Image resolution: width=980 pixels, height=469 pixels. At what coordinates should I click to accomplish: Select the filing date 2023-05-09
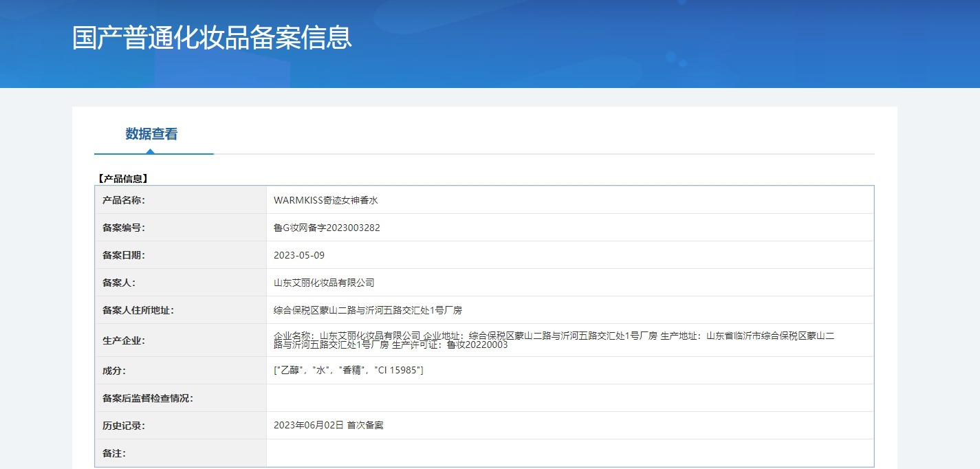pyautogui.click(x=299, y=255)
